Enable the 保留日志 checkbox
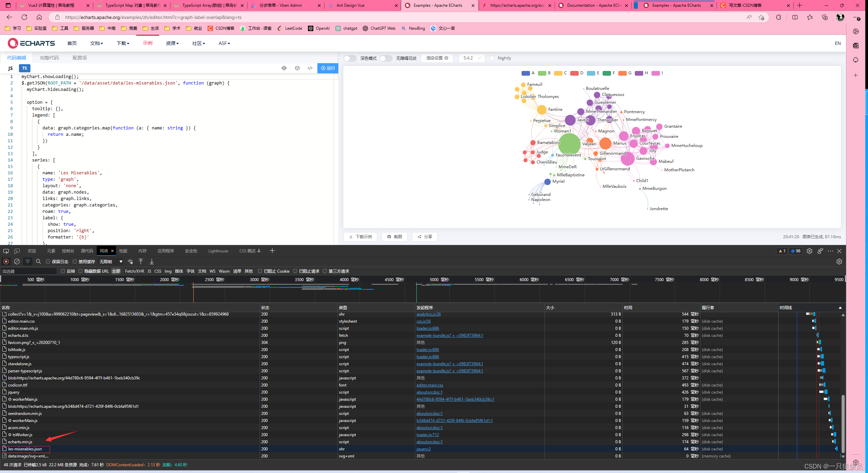 [48, 262]
